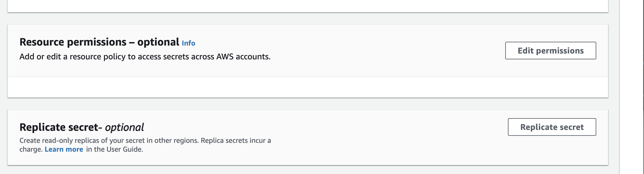This screenshot has width=644, height=174.
Task: Click the white side panel strip on the right
Action: (x=632, y=87)
